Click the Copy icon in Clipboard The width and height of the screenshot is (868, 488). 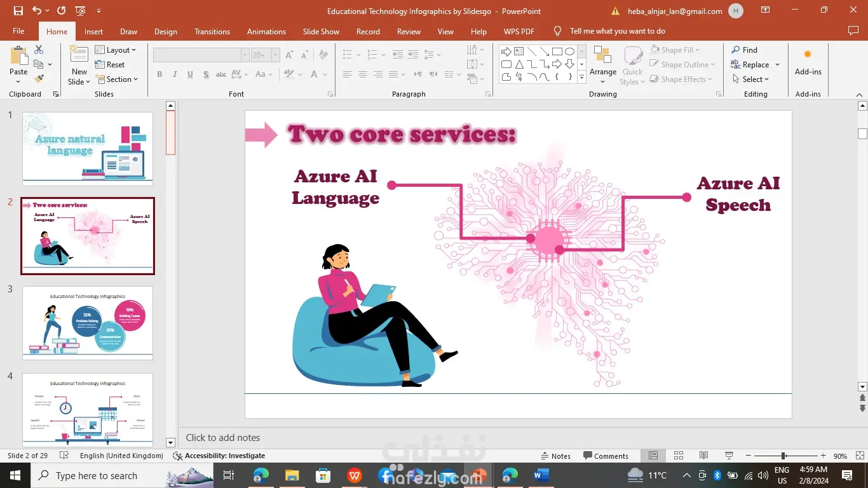click(38, 64)
